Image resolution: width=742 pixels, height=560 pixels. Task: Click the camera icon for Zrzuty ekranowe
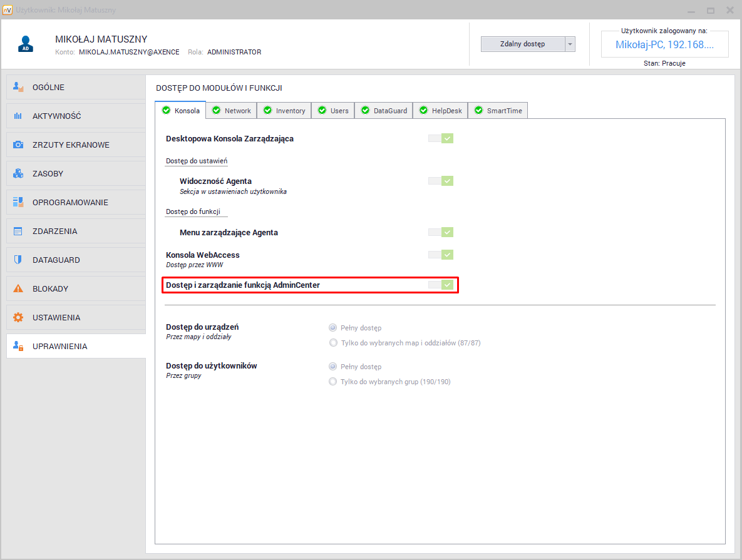tap(19, 145)
